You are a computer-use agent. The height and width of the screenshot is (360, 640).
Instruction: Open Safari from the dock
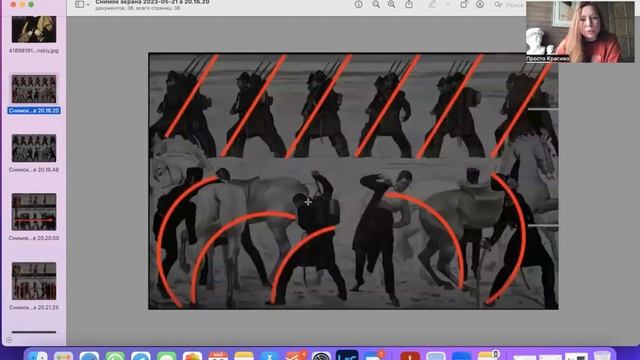[x=89, y=356]
